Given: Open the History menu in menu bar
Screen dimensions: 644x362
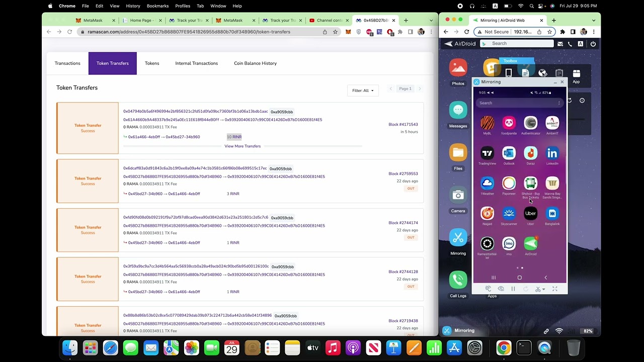Looking at the screenshot, I should [x=133, y=6].
